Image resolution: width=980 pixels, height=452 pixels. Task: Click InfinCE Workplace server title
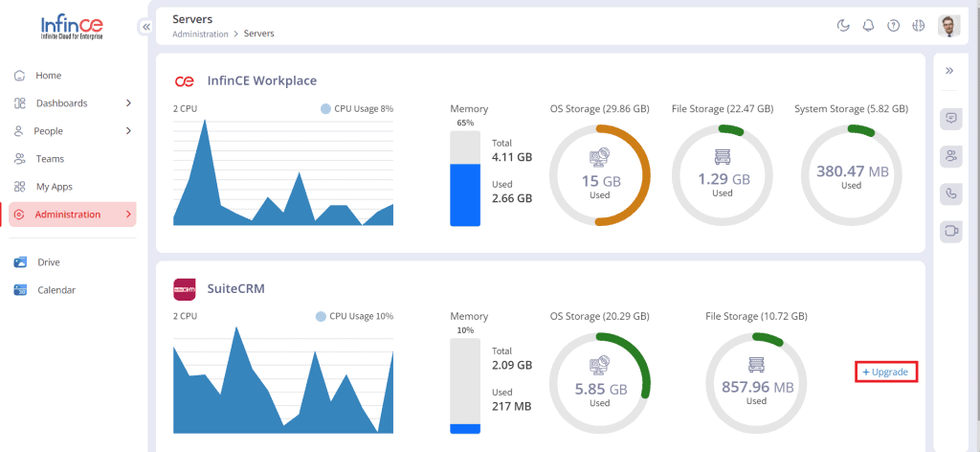(262, 80)
